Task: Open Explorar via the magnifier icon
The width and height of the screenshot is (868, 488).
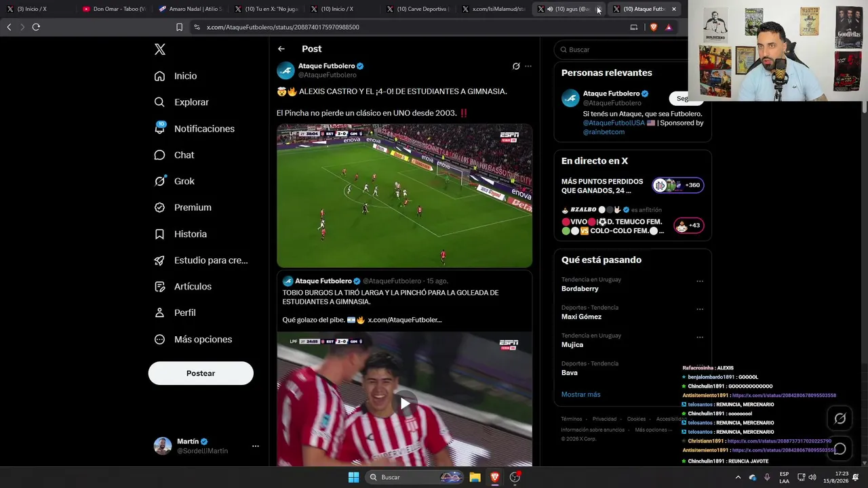Action: [x=159, y=102]
